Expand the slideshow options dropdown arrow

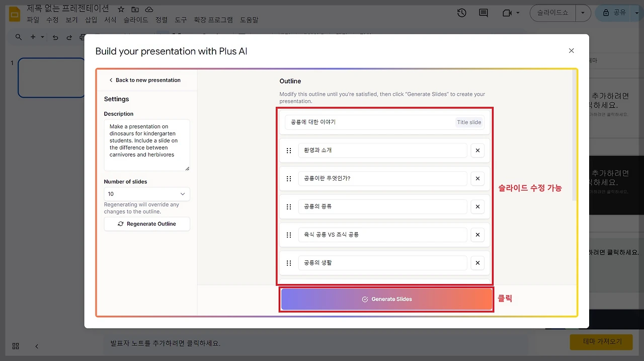583,13
